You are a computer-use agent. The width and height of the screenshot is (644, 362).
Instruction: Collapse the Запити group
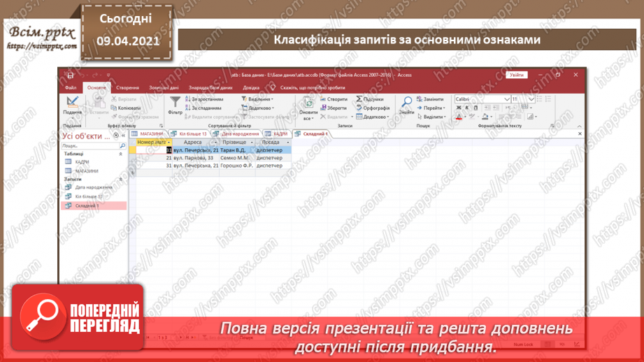point(121,180)
